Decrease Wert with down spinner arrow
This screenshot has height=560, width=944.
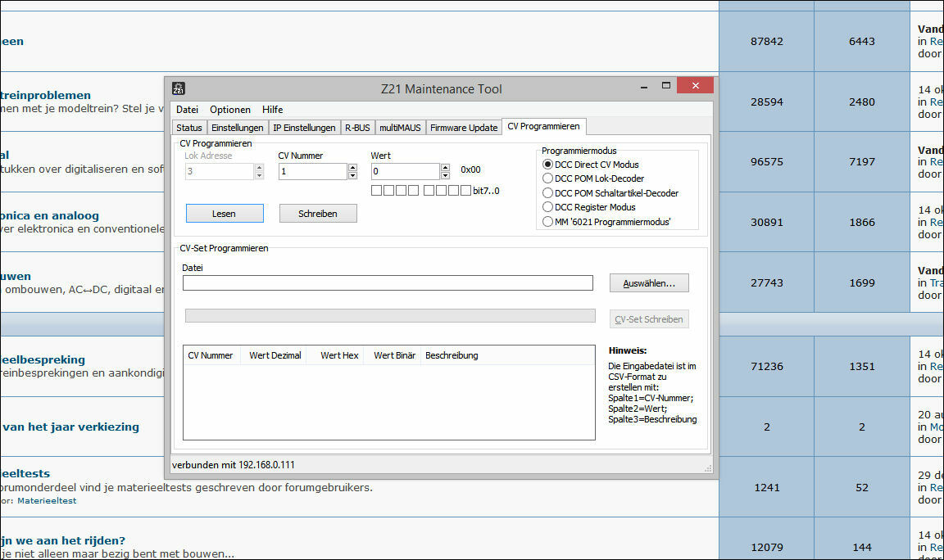(x=445, y=176)
